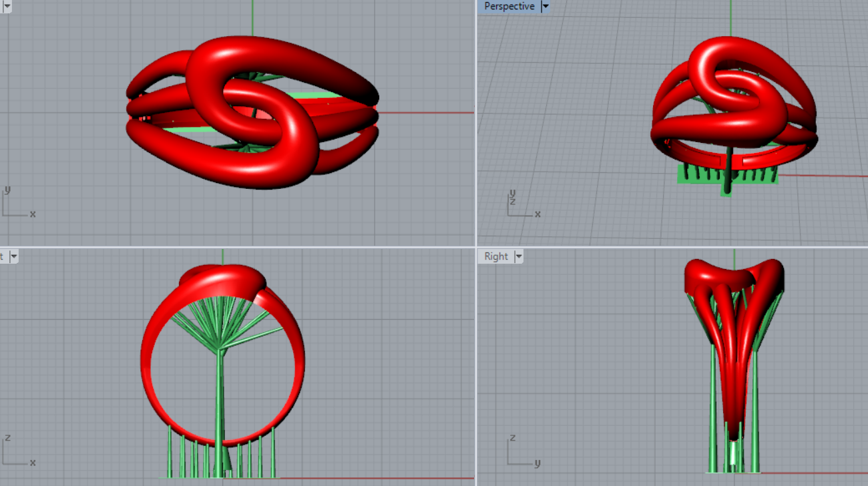Viewport: 868px width, 486px height.
Task: Open the Perspective viewport dropdown menu arrow
Action: click(x=545, y=7)
